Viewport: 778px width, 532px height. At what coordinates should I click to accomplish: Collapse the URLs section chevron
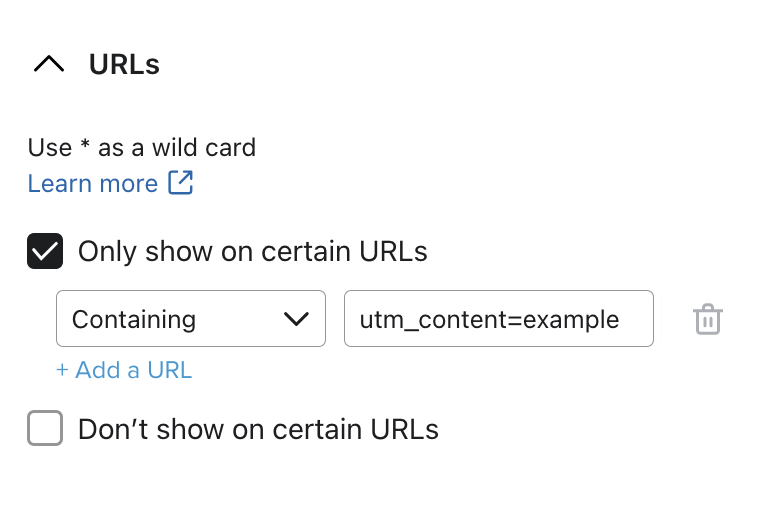48,65
